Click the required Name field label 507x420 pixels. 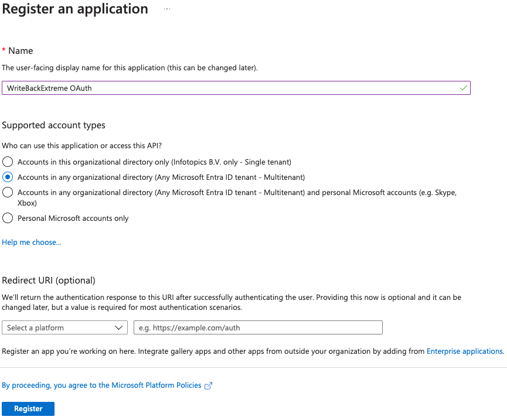(21, 51)
